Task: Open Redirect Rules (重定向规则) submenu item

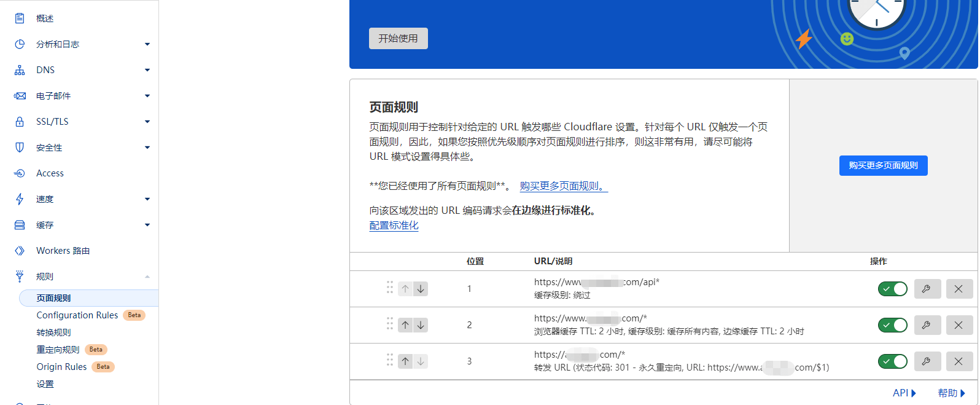Action: coord(58,350)
